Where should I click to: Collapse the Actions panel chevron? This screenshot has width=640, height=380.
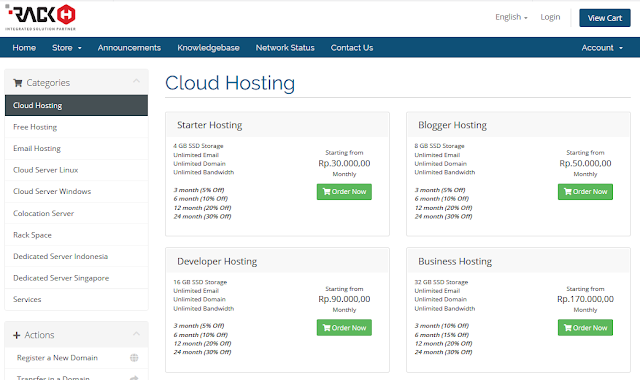click(x=136, y=334)
